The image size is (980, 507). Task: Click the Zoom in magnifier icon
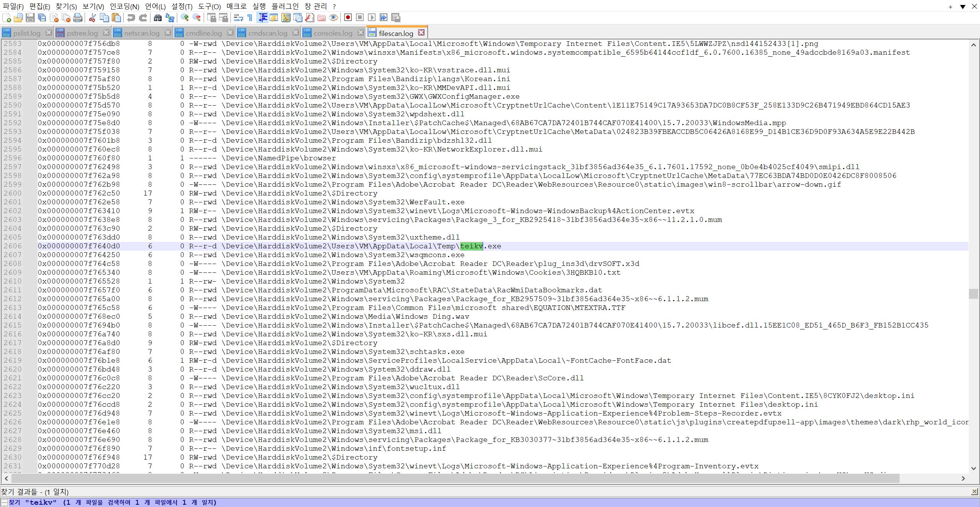(x=185, y=18)
